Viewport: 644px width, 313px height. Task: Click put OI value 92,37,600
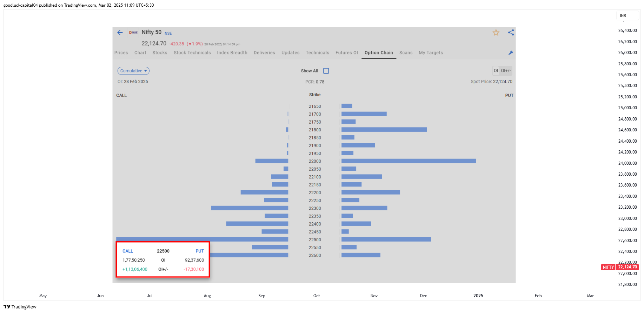(x=194, y=260)
